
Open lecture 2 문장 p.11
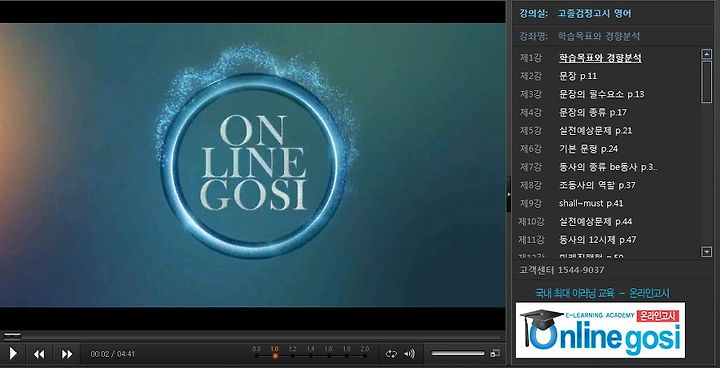(x=578, y=76)
